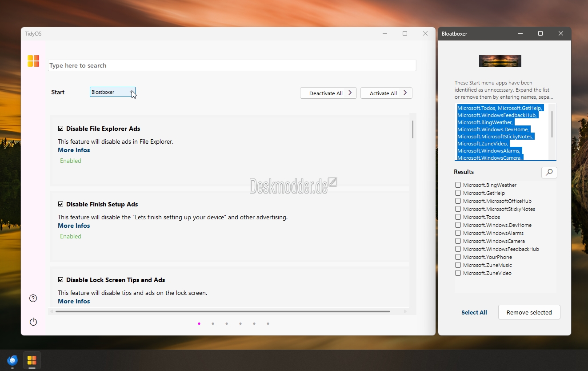The width and height of the screenshot is (588, 371).
Task: Check Microsoft.WindowsCamera checkbox
Action: pyautogui.click(x=458, y=241)
